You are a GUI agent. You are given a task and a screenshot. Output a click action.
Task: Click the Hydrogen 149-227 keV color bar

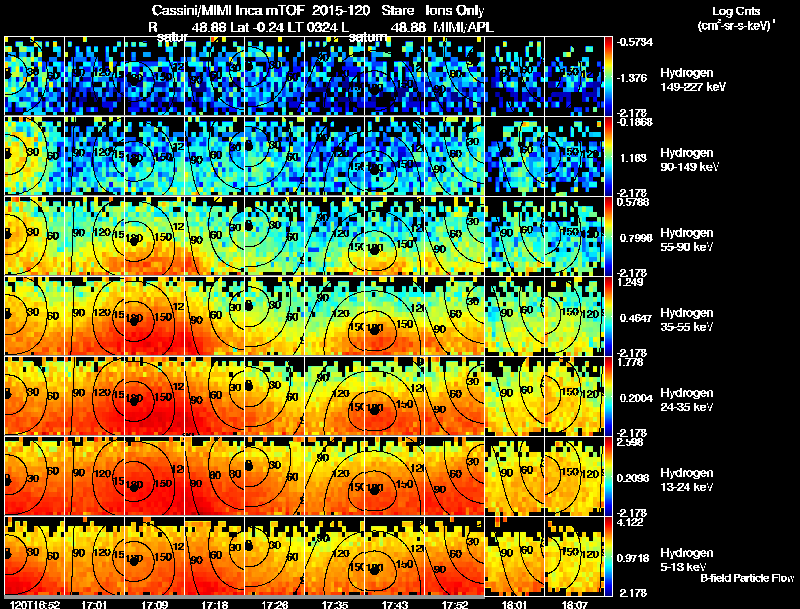[x=608, y=76]
